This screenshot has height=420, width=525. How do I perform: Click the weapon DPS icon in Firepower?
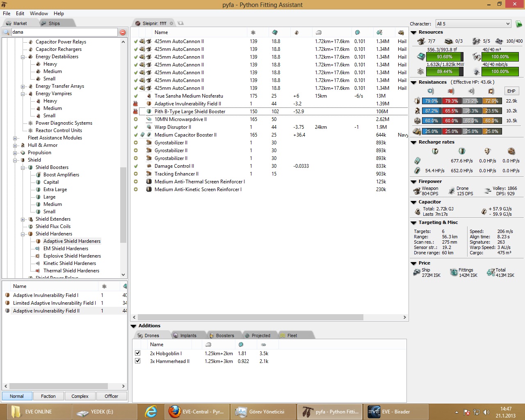coord(417,191)
